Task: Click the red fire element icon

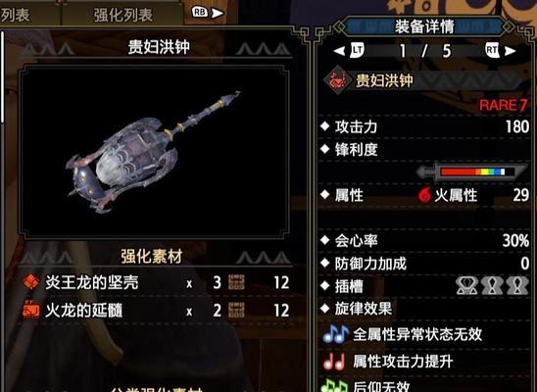Action: point(424,195)
